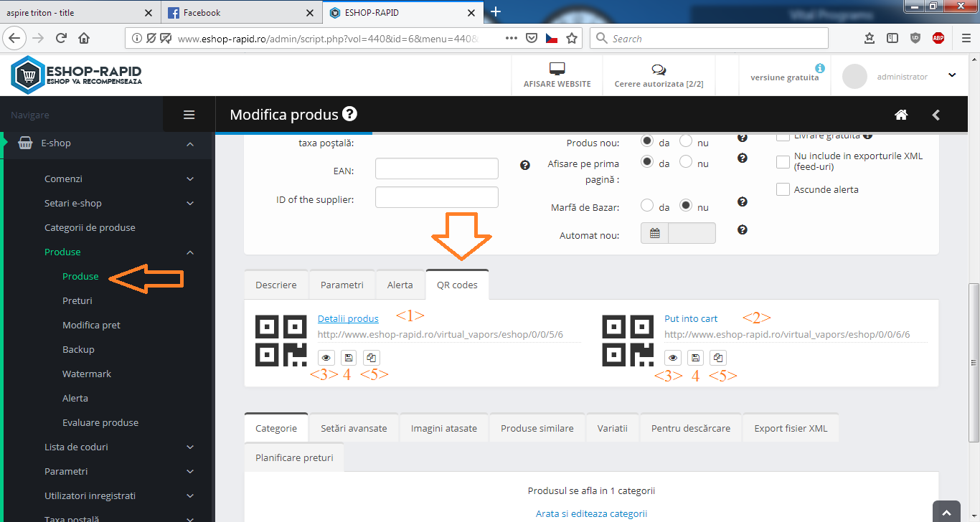
Task: Expand the Parametri sidebar menu
Action: pos(189,471)
